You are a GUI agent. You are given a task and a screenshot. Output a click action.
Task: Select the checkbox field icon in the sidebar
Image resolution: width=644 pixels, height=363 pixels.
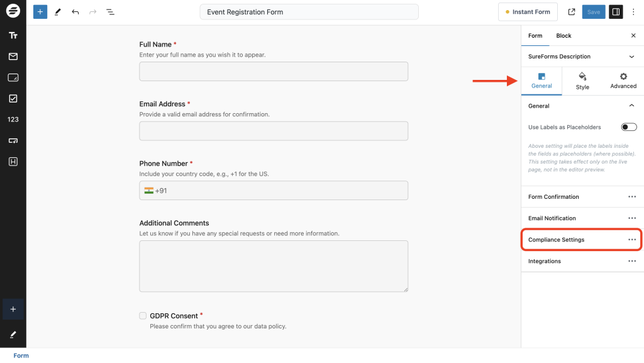click(13, 98)
